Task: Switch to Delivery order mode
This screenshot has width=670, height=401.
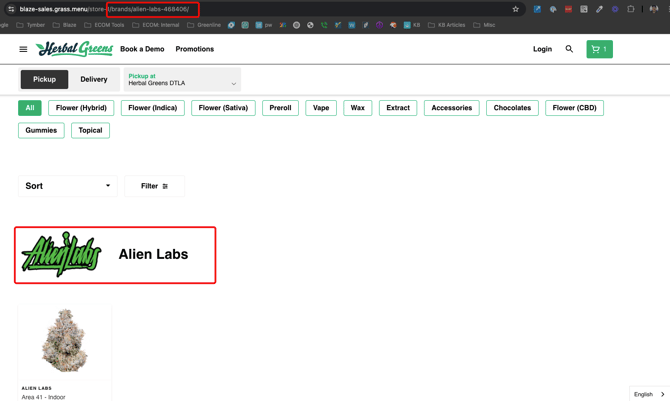Action: [94, 79]
